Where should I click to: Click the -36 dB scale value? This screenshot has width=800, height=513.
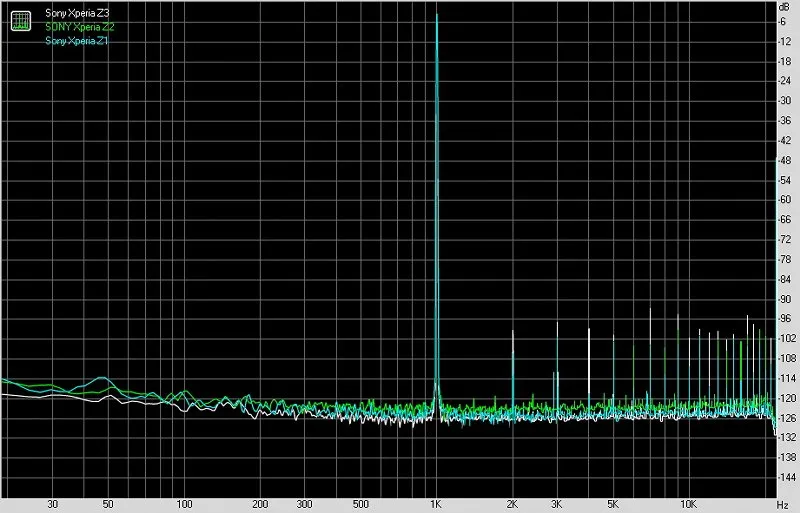click(785, 120)
